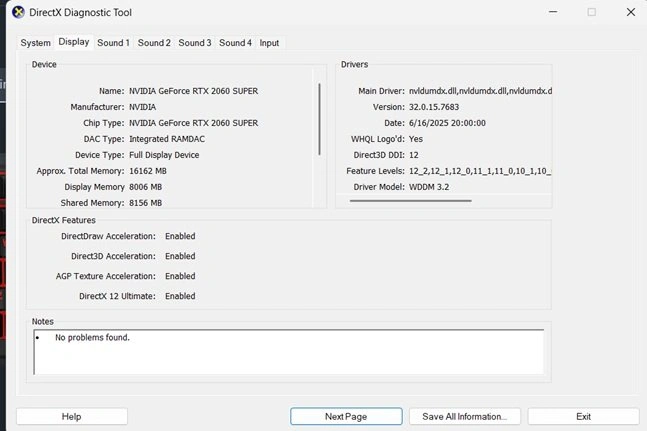
Task: Click the Manufacturer value 'NVIDIA'
Action: [x=142, y=107]
